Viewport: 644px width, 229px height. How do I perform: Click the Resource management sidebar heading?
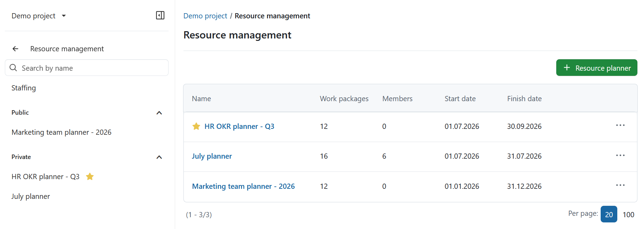(x=67, y=49)
